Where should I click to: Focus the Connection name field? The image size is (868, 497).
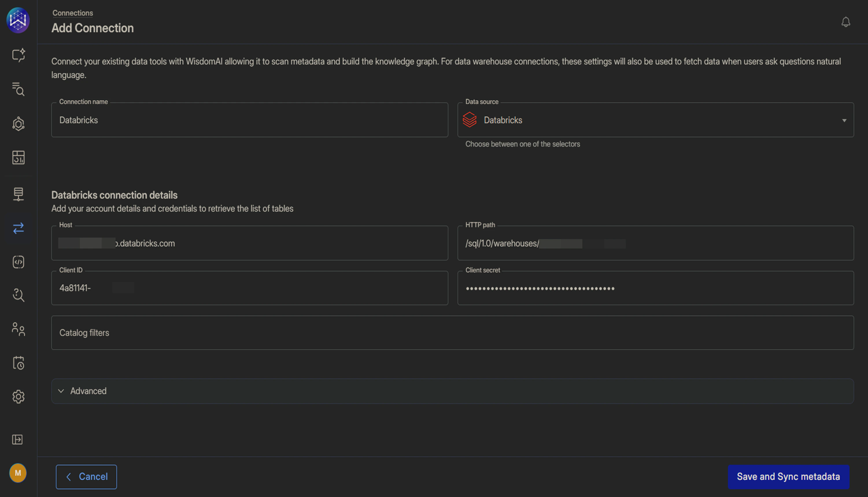click(x=250, y=120)
